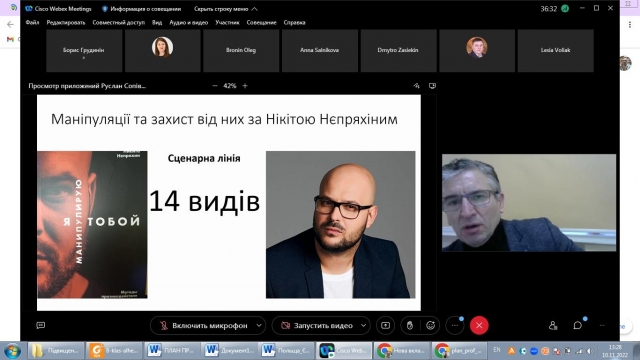This screenshot has height=360, width=640.
Task: Open the Совещание menu
Action: point(261,22)
